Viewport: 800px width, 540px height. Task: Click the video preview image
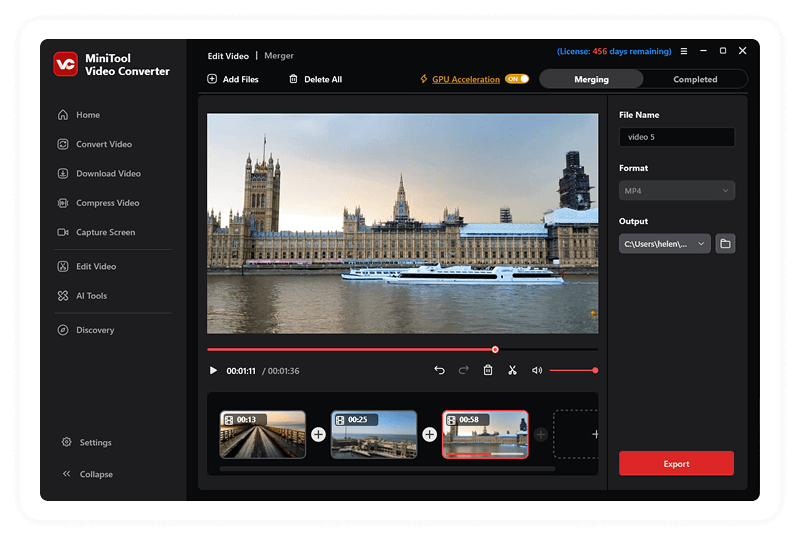pyautogui.click(x=402, y=224)
